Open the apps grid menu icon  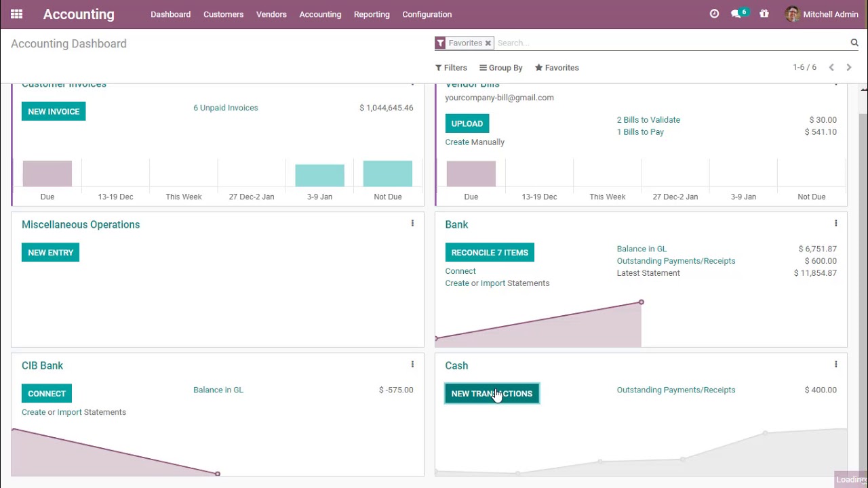click(x=17, y=14)
